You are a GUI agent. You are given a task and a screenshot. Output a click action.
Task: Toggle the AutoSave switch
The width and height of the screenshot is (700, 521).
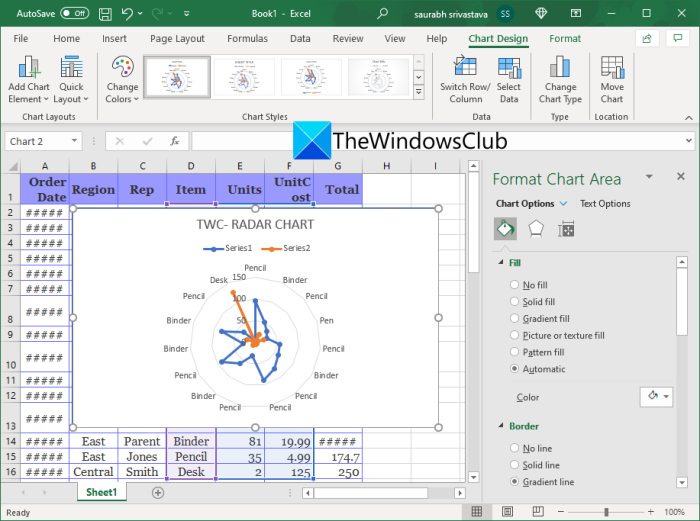74,13
